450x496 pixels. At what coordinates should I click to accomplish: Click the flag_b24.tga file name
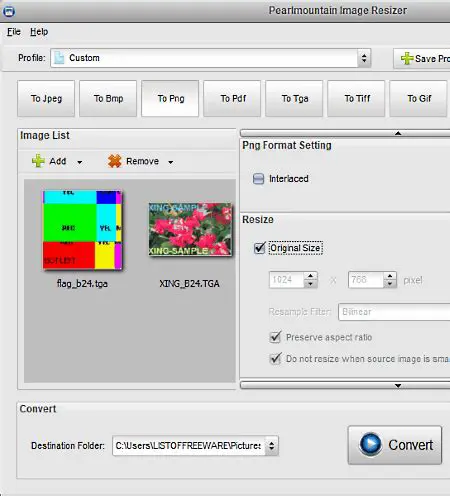[82, 284]
